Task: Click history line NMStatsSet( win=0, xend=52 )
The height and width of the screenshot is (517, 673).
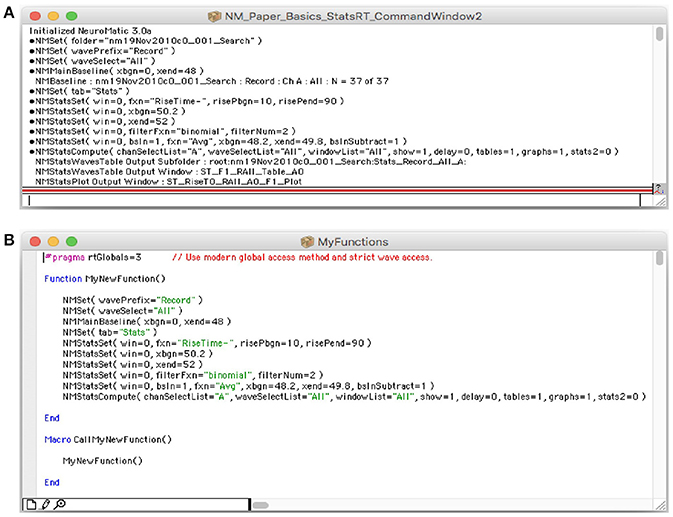Action: point(102,121)
